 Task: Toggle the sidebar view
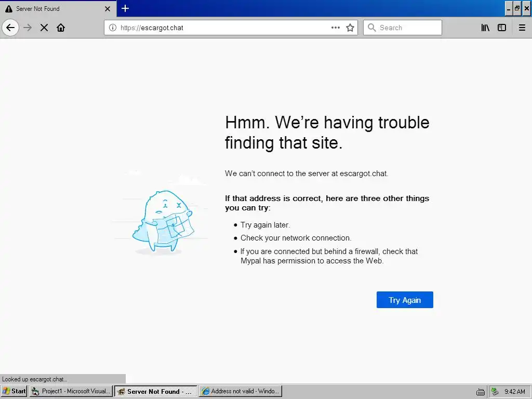(502, 28)
